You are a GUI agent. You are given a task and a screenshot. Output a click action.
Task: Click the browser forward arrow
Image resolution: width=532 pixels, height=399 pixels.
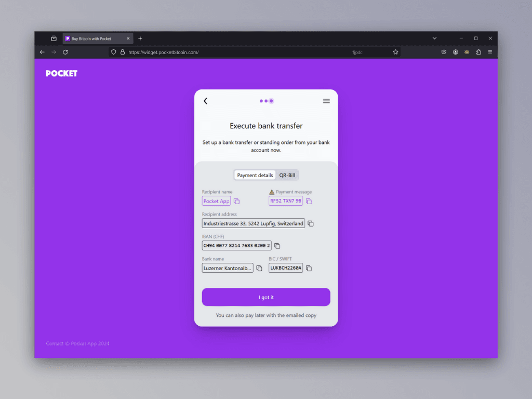[54, 52]
